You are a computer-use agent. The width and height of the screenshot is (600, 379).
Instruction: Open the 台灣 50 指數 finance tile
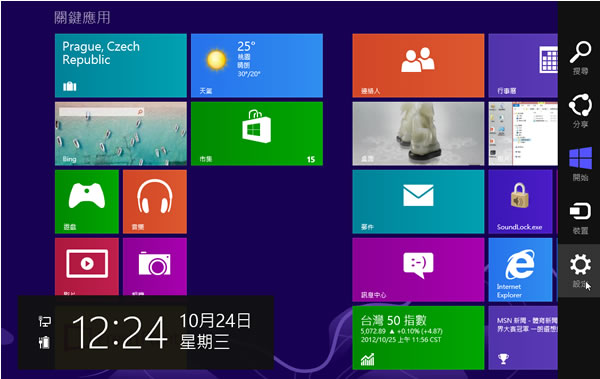point(418,338)
